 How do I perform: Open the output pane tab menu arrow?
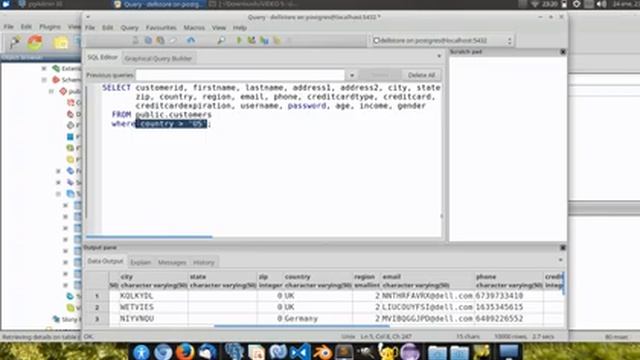coord(560,260)
